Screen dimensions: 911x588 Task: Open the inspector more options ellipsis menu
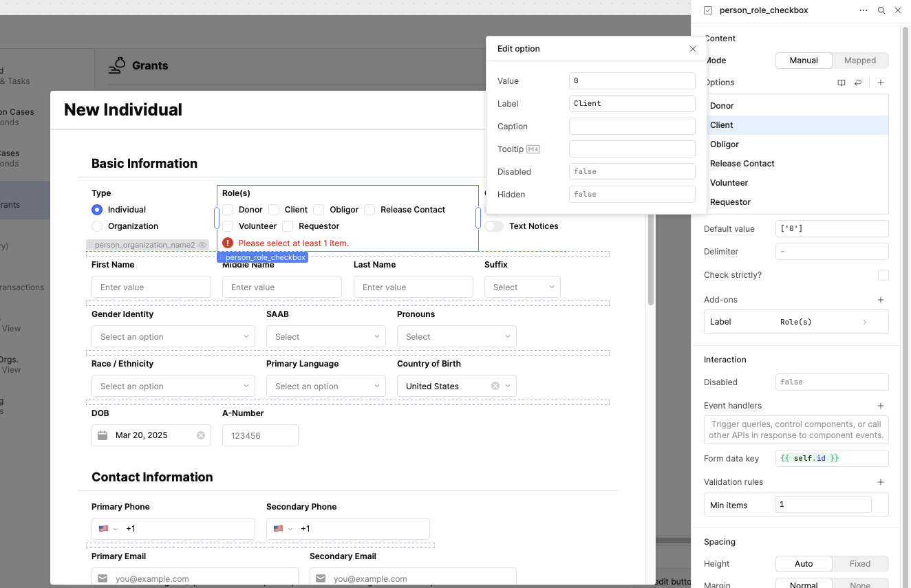pos(864,10)
